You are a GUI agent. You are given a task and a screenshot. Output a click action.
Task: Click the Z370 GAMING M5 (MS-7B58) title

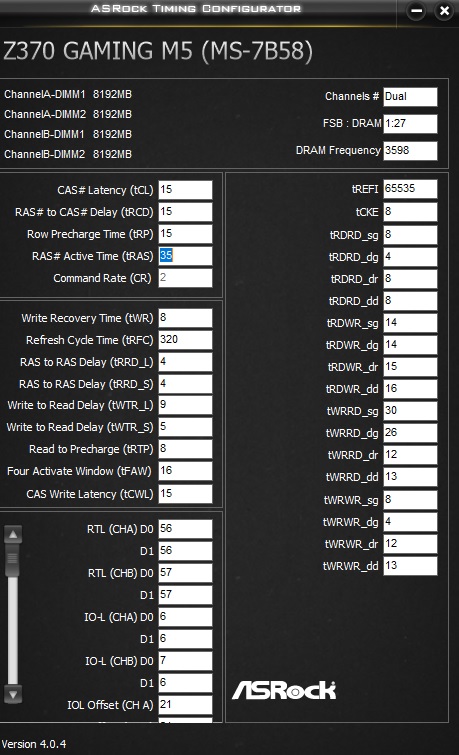[158, 52]
